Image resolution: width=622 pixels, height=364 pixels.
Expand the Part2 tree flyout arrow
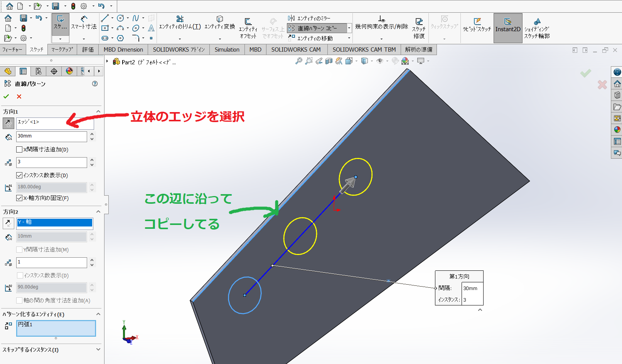click(x=108, y=62)
